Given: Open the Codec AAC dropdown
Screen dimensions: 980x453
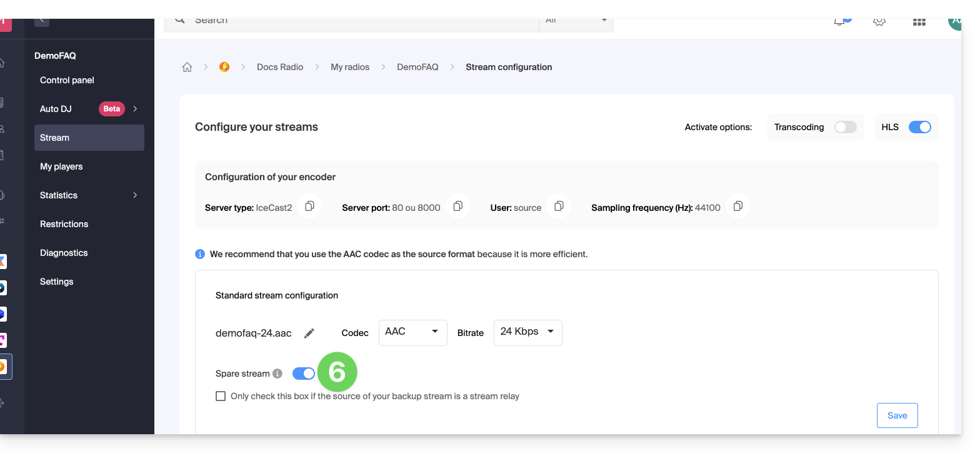Looking at the screenshot, I should click(x=412, y=332).
